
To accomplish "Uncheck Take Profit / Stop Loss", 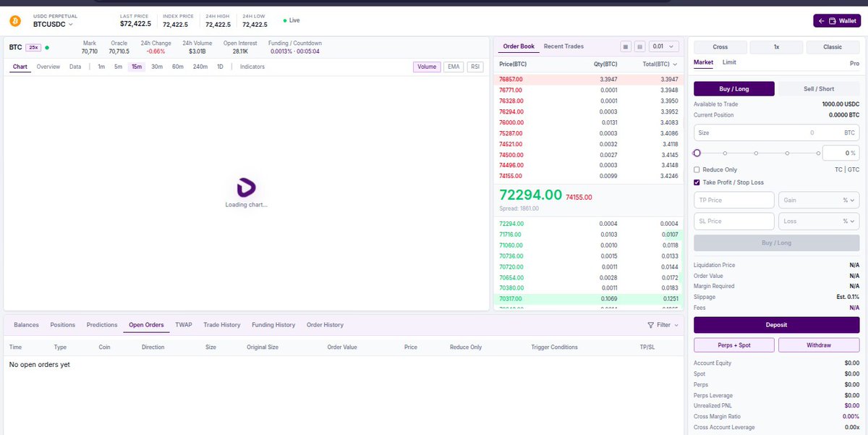I will pyautogui.click(x=697, y=182).
